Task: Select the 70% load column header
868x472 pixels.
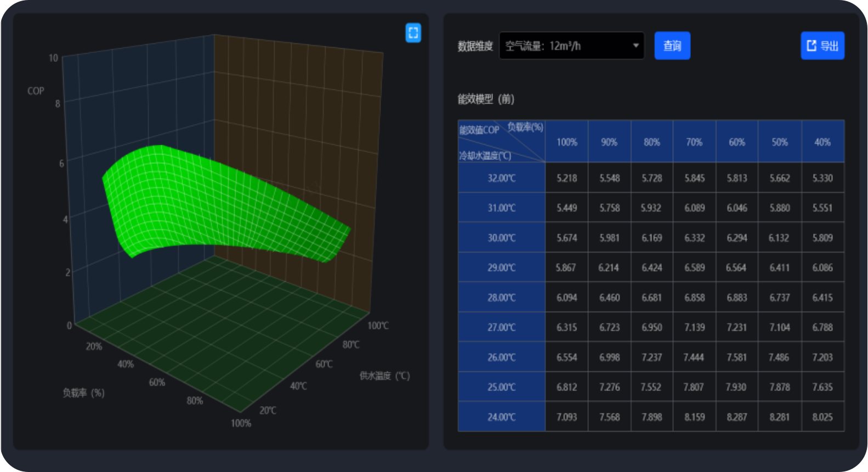Action: 694,142
